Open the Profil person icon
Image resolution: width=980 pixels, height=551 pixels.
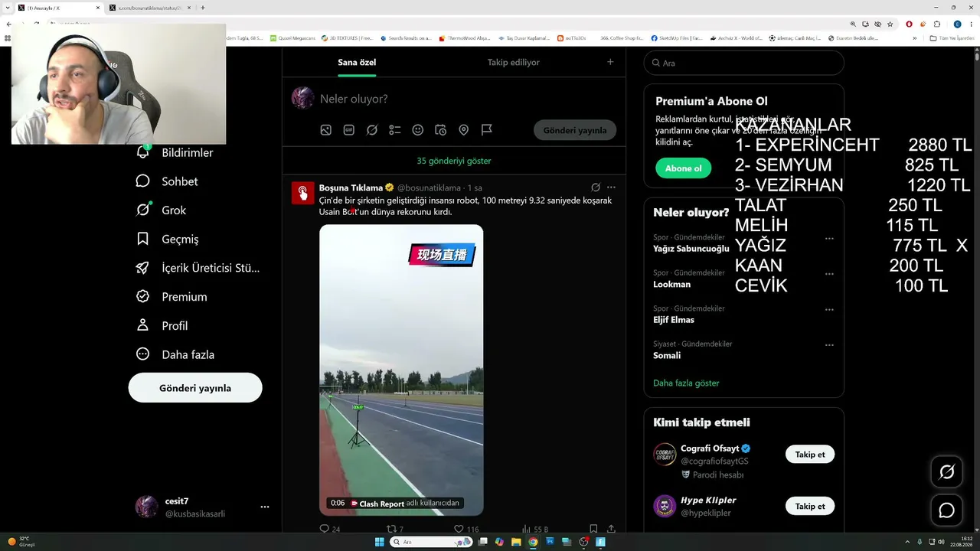(x=142, y=325)
